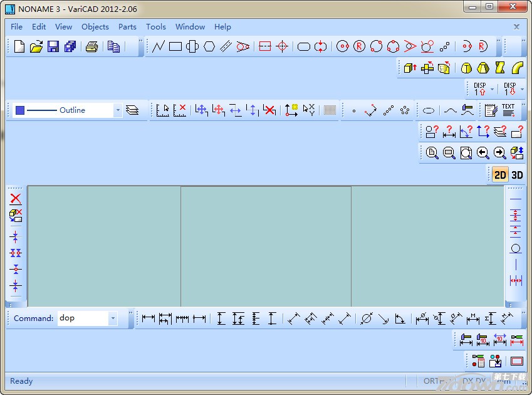Open the Command history dropdown arrow
Screen dimensions: 532x395
coord(113,319)
